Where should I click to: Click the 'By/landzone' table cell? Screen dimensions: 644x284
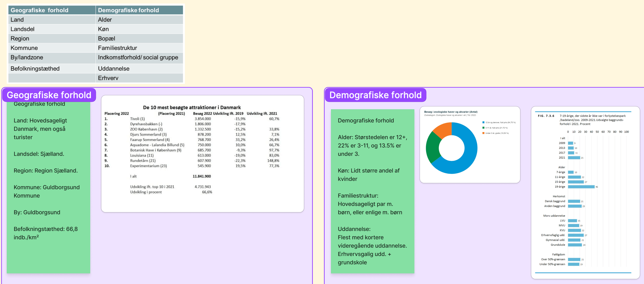click(52, 58)
